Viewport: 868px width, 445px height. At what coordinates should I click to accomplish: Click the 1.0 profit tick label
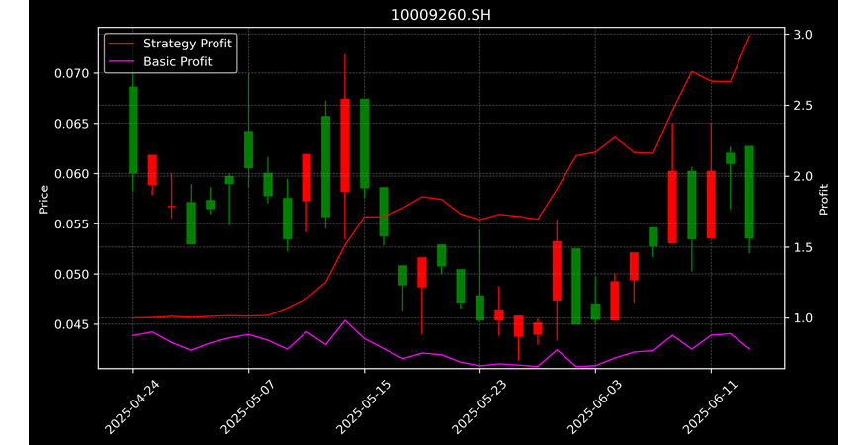[802, 317]
